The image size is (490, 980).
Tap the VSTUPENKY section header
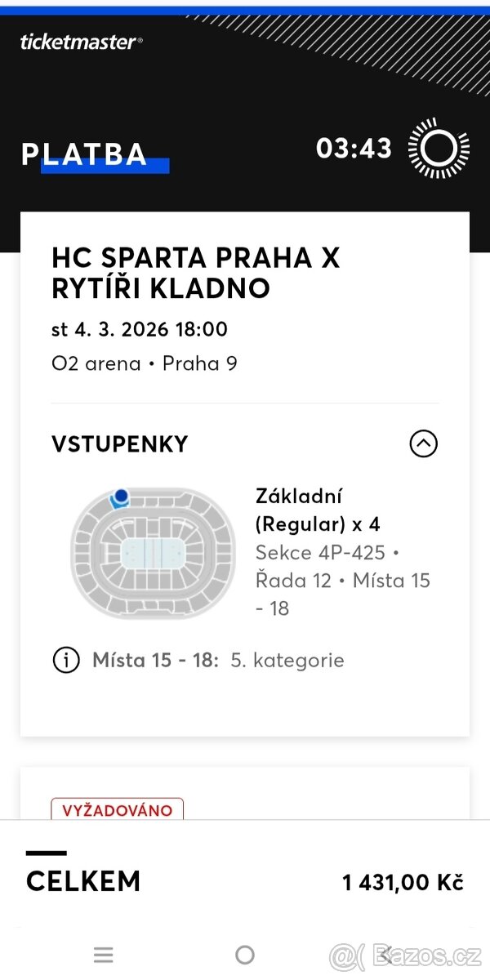tap(120, 444)
